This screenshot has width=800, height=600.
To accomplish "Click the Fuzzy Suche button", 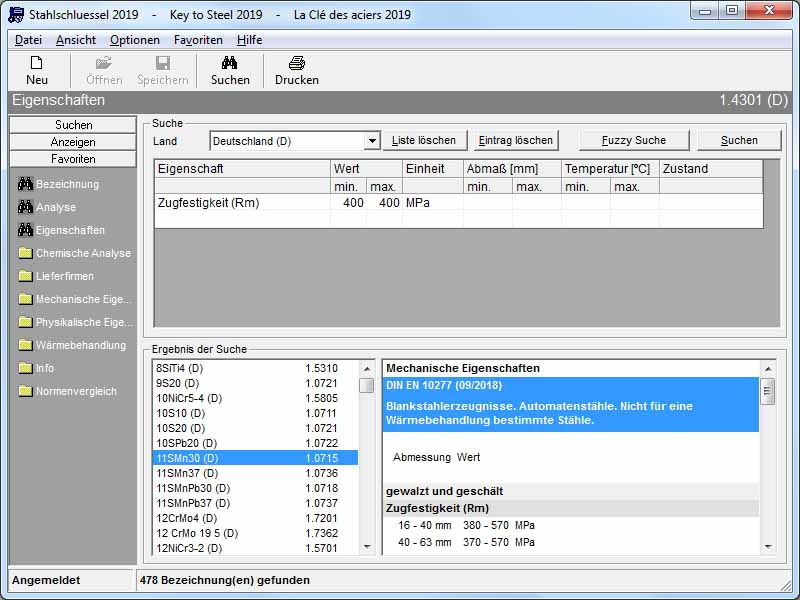I will coord(634,140).
